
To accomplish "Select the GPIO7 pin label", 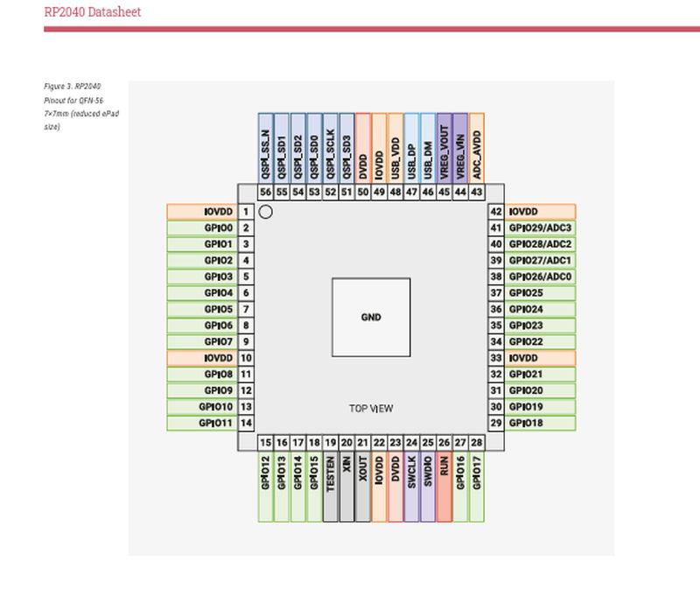I will 202,341.
